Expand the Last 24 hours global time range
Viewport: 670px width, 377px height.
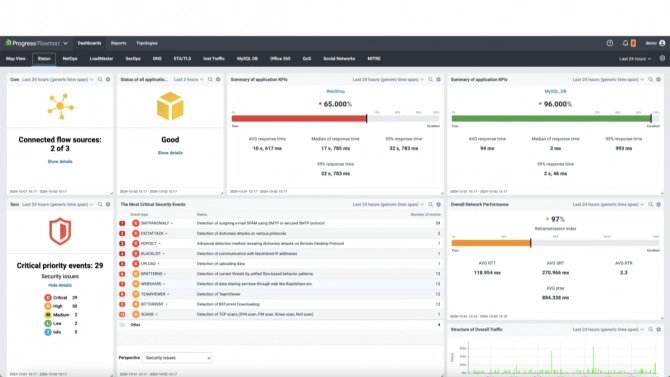click(635, 59)
